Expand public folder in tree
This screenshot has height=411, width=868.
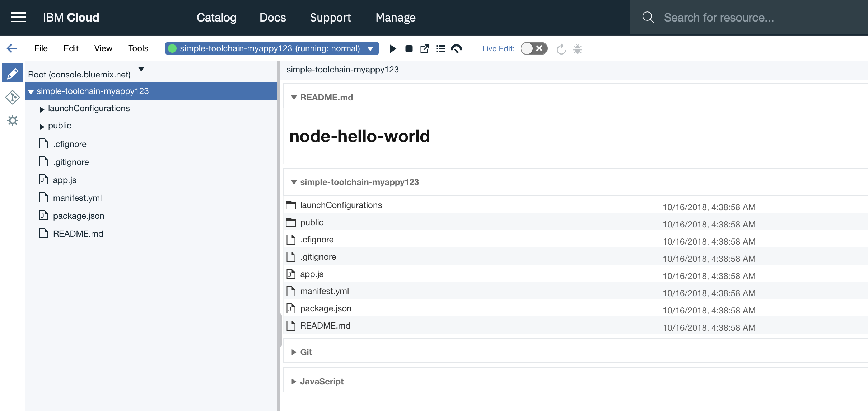42,127
